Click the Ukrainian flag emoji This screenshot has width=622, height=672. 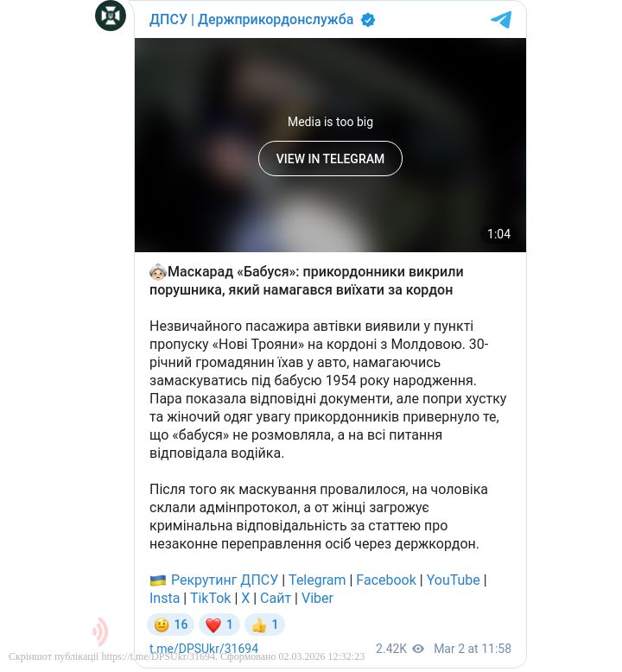pos(158,580)
